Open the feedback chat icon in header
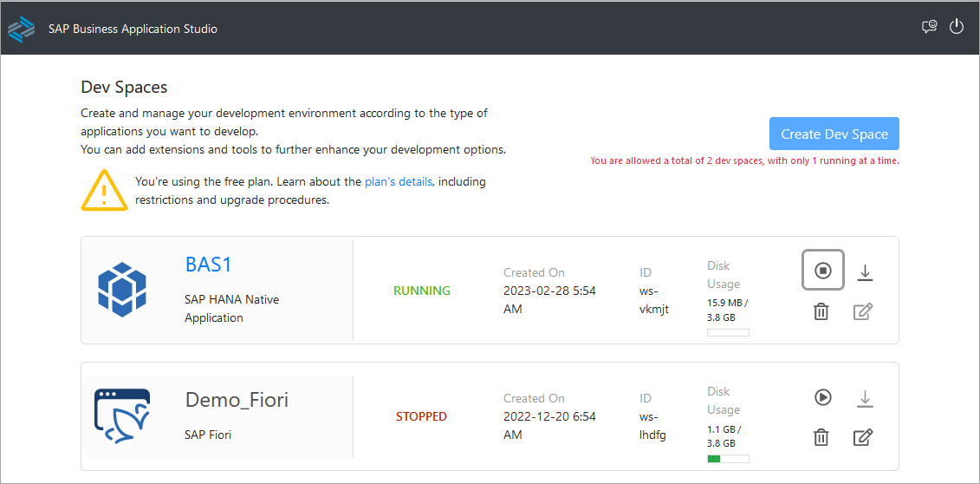This screenshot has width=980, height=484. point(930,27)
